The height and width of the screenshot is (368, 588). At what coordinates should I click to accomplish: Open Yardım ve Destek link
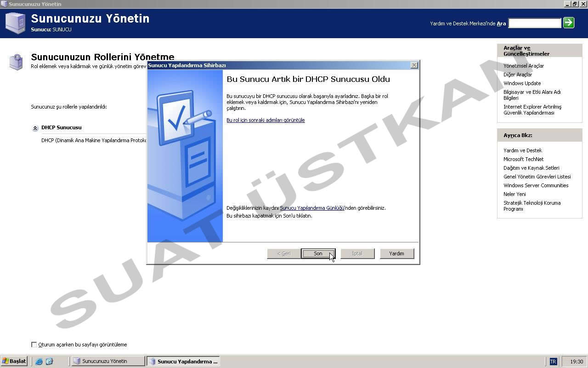(523, 150)
